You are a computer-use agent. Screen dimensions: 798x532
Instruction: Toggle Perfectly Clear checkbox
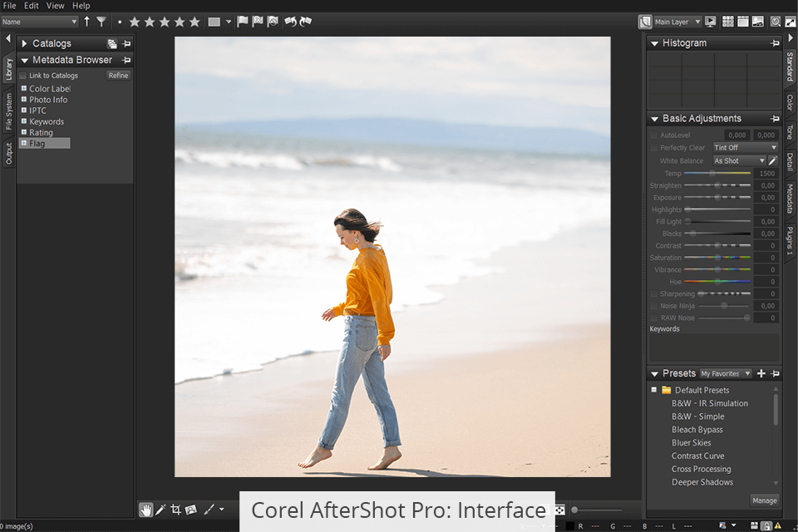pos(654,148)
